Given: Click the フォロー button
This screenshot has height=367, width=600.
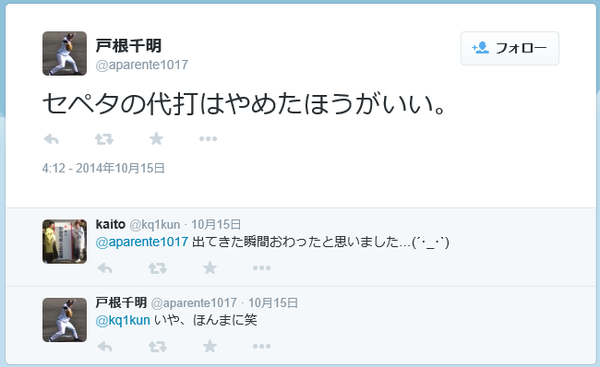Looking at the screenshot, I should (510, 48).
